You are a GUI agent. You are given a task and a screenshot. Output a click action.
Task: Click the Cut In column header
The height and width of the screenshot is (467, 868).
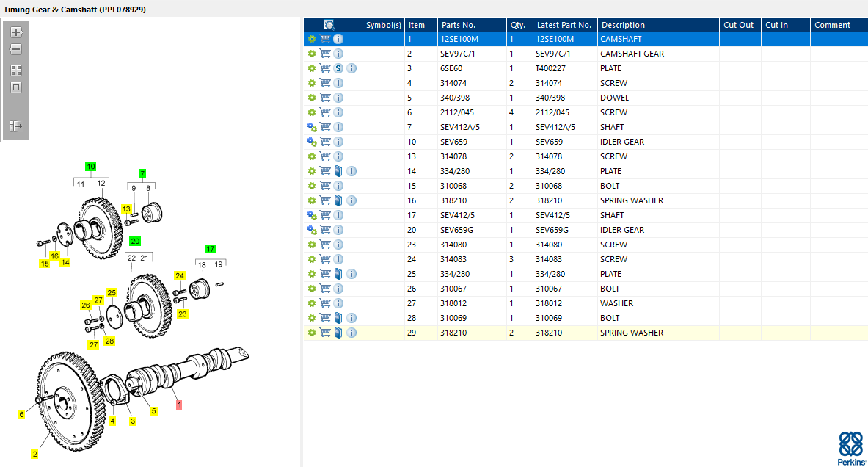(x=786, y=25)
